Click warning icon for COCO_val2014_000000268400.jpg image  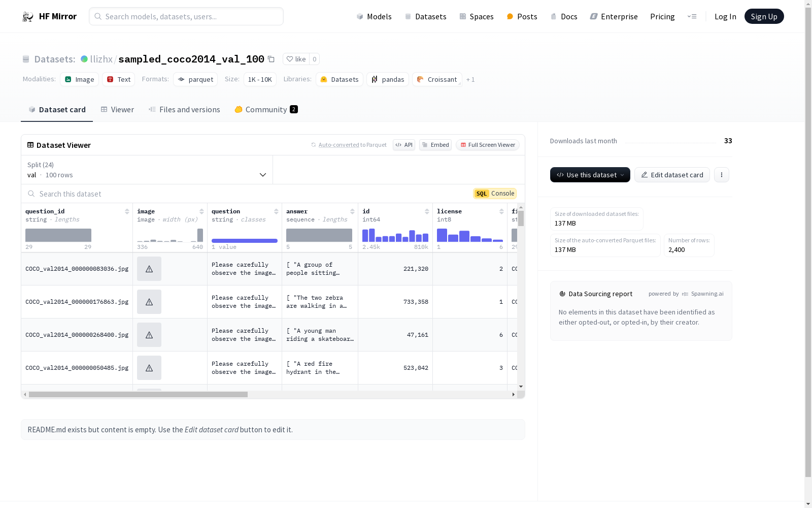coord(149,335)
